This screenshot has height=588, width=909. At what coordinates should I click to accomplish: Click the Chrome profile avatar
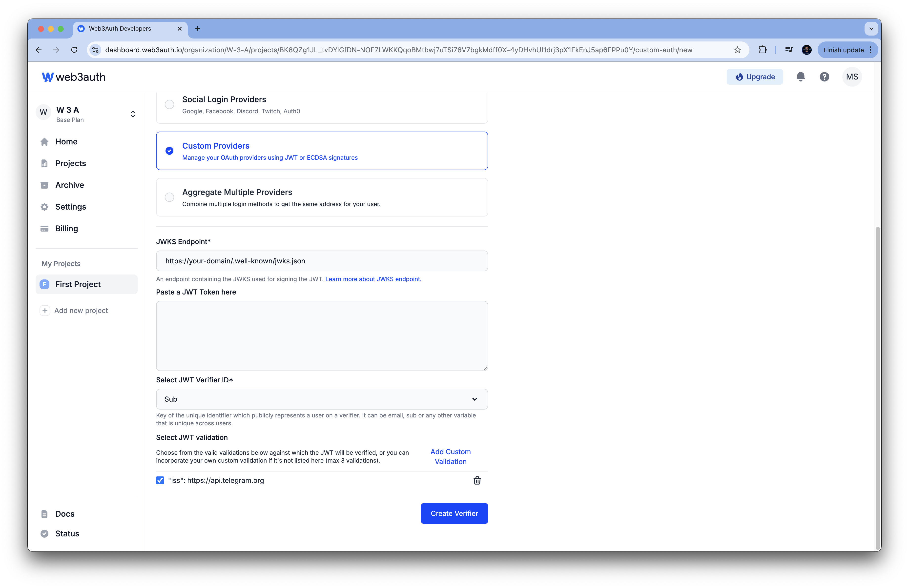tap(806, 50)
